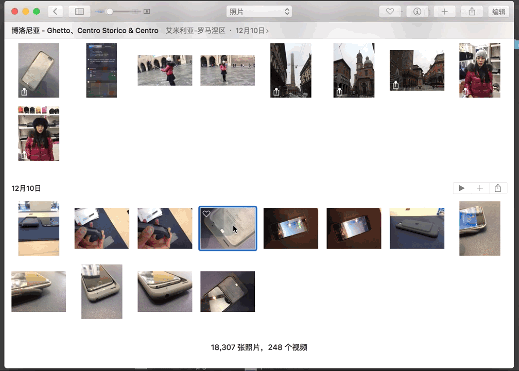Image resolution: width=519 pixels, height=371 pixels.
Task: Toggle the sidebar split view button
Action: click(79, 12)
